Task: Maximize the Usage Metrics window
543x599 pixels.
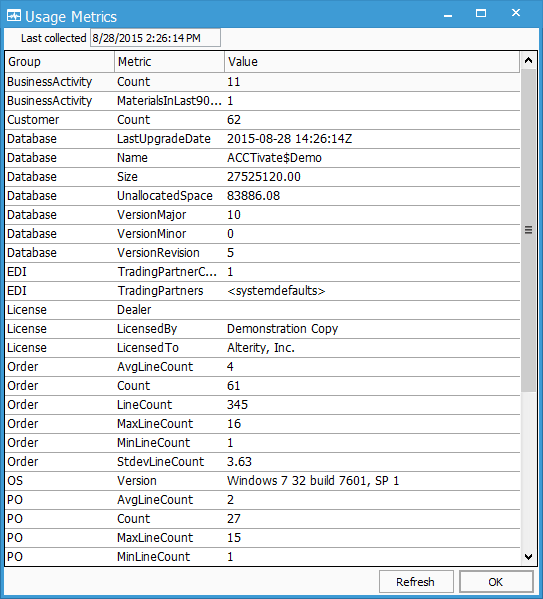Action: (481, 13)
